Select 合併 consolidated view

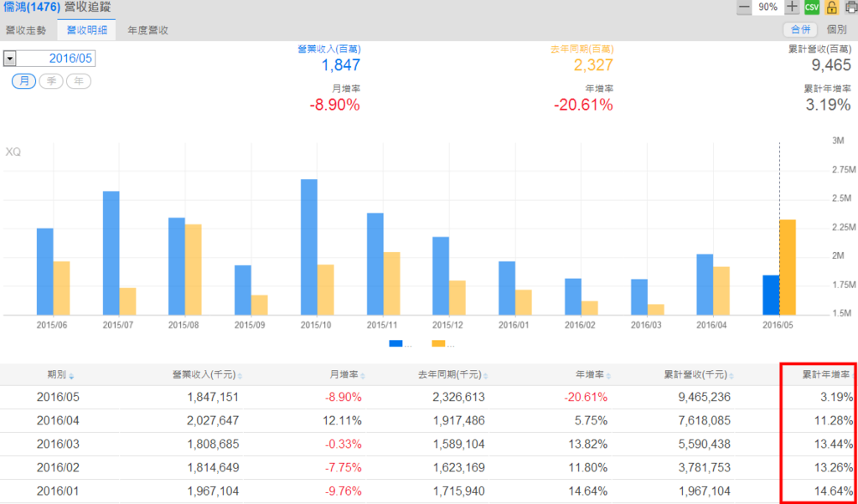799,29
